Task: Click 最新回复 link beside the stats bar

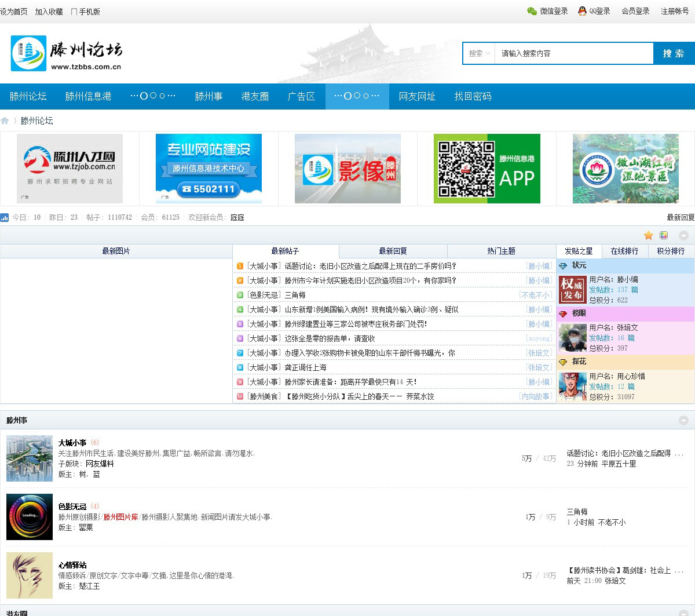Action: pos(681,217)
